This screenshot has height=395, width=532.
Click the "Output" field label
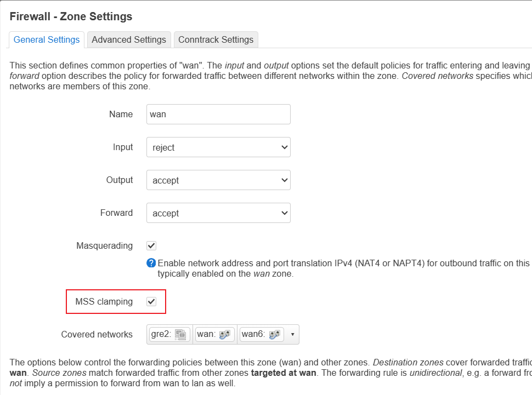(x=120, y=180)
